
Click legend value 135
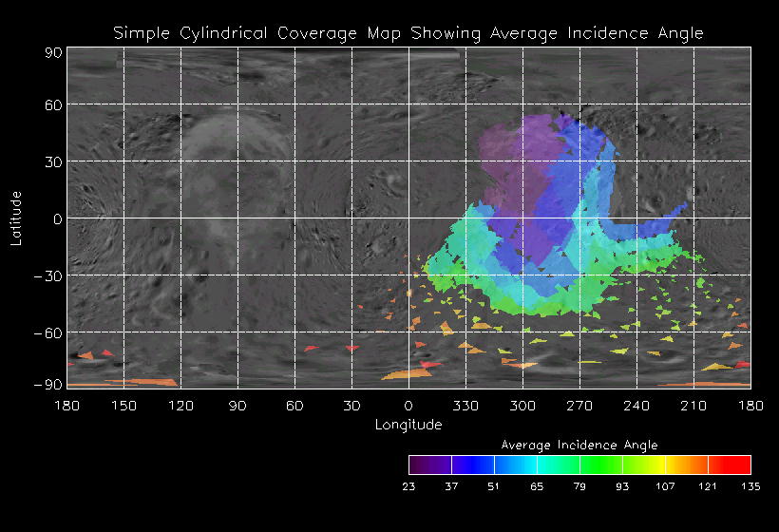(750, 486)
